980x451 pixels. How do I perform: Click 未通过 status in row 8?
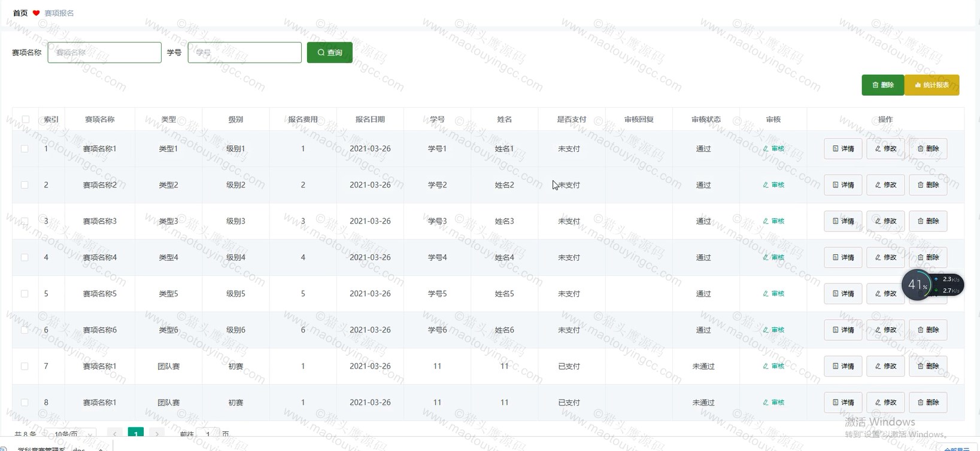tap(703, 403)
